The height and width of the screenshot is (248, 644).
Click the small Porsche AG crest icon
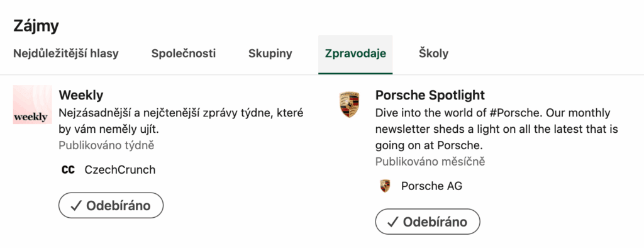[x=385, y=186]
